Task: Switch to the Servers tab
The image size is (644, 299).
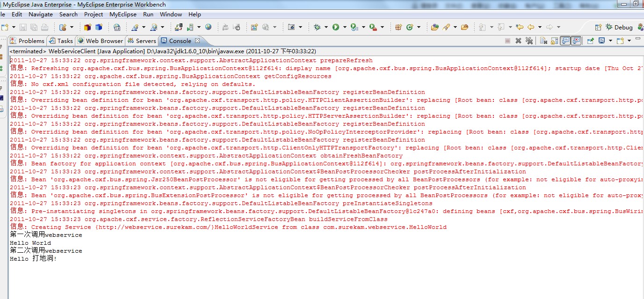Action: tap(141, 41)
